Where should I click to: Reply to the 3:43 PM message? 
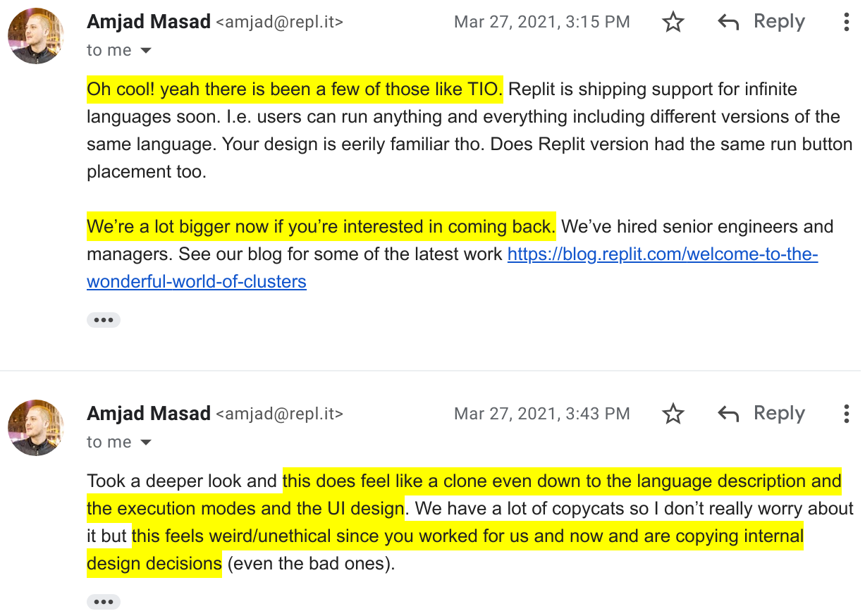(x=761, y=413)
